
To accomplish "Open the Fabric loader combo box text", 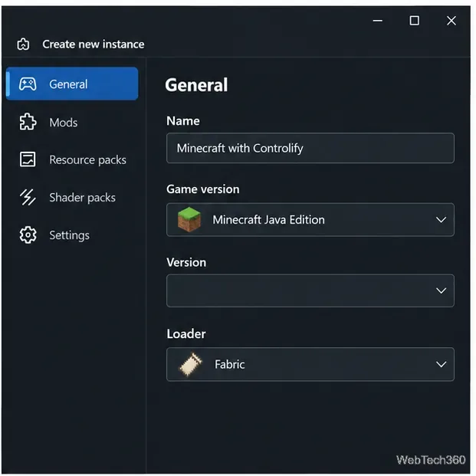I will tap(229, 364).
